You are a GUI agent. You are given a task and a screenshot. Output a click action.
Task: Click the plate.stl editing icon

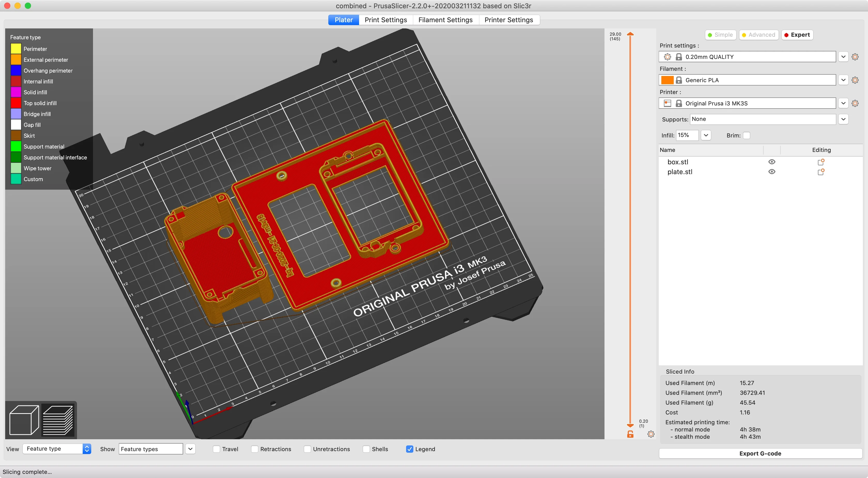point(821,172)
